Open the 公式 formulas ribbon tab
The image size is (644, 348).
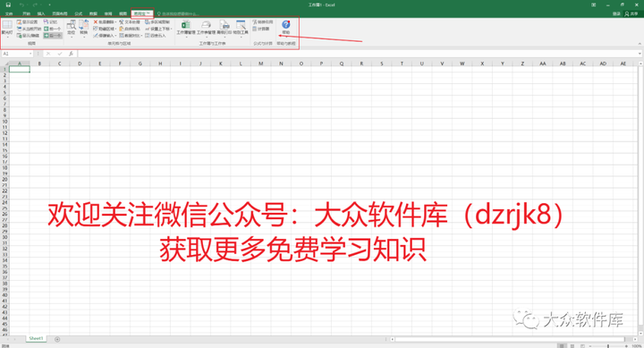pyautogui.click(x=78, y=13)
